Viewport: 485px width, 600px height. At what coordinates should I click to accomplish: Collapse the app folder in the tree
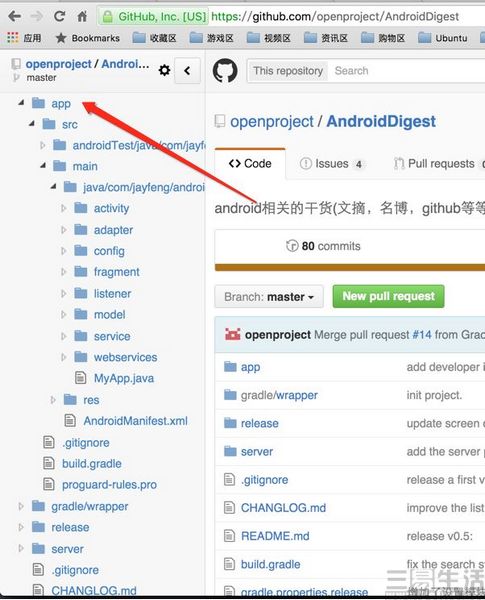[21, 103]
